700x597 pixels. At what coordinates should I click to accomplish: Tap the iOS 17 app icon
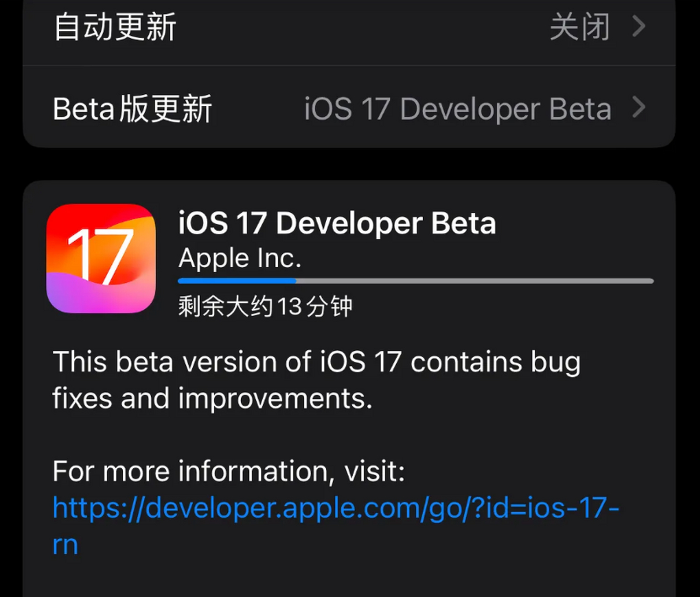coord(101,260)
